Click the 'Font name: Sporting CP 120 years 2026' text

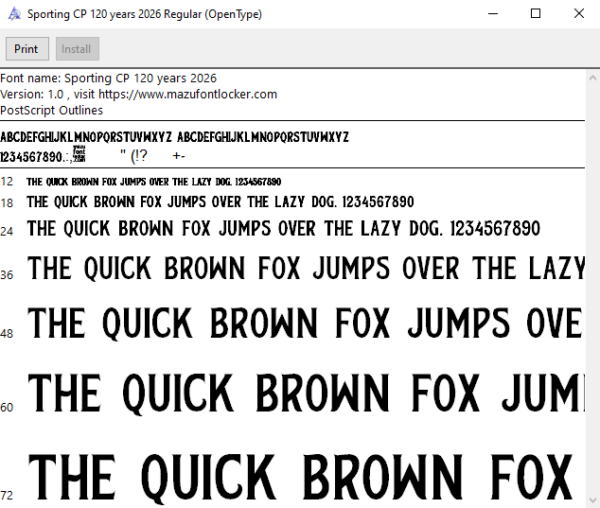pyautogui.click(x=108, y=78)
